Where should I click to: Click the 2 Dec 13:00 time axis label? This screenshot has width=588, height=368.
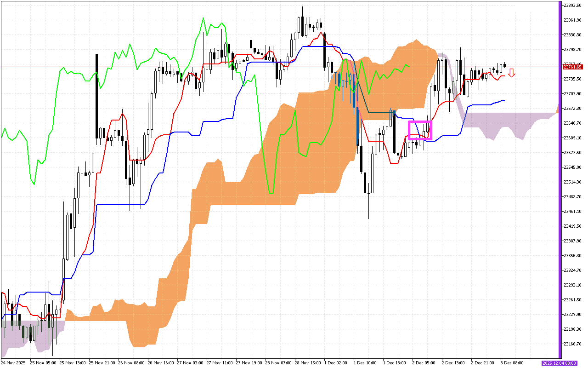click(x=452, y=363)
